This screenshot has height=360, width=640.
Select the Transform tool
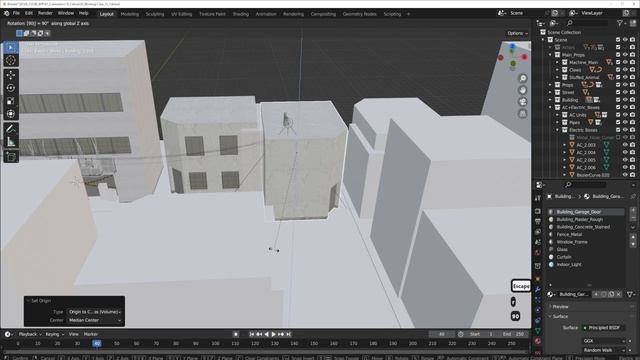[x=11, y=113]
